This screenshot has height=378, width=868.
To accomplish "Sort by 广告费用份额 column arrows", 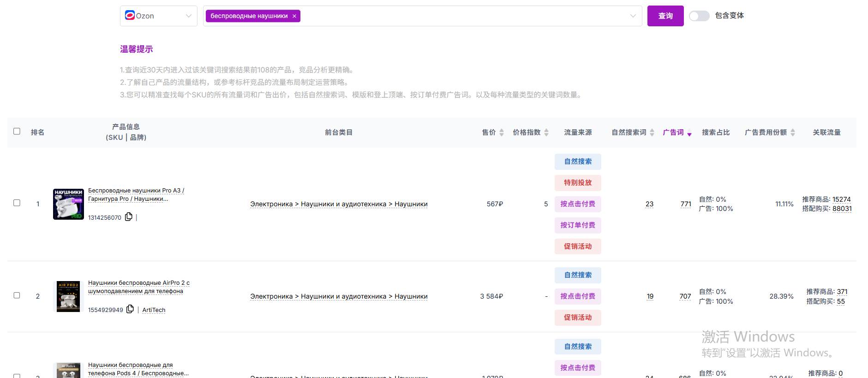I will (793, 132).
